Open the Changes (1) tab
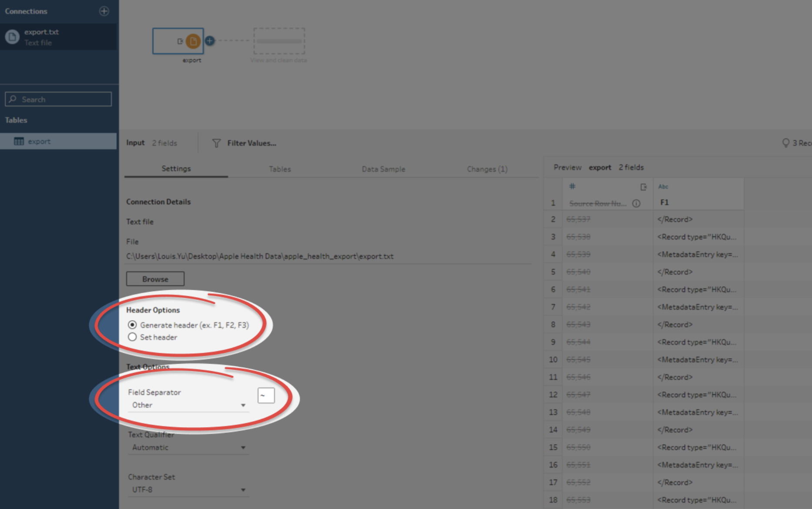The height and width of the screenshot is (509, 812). (x=487, y=169)
